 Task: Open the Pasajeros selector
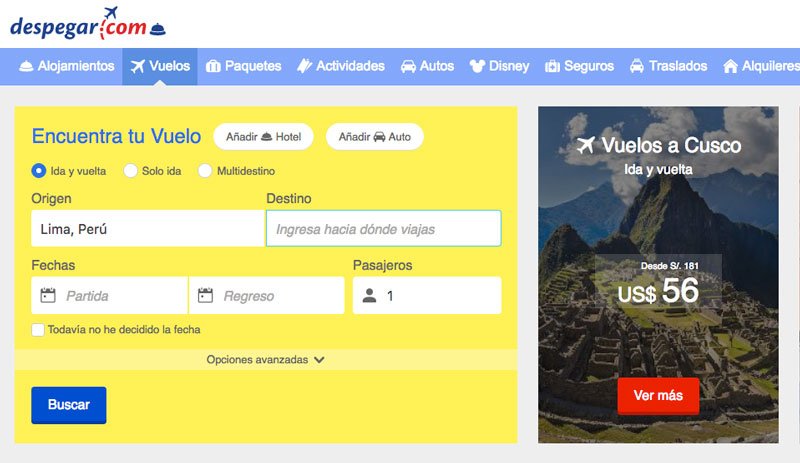coord(427,295)
